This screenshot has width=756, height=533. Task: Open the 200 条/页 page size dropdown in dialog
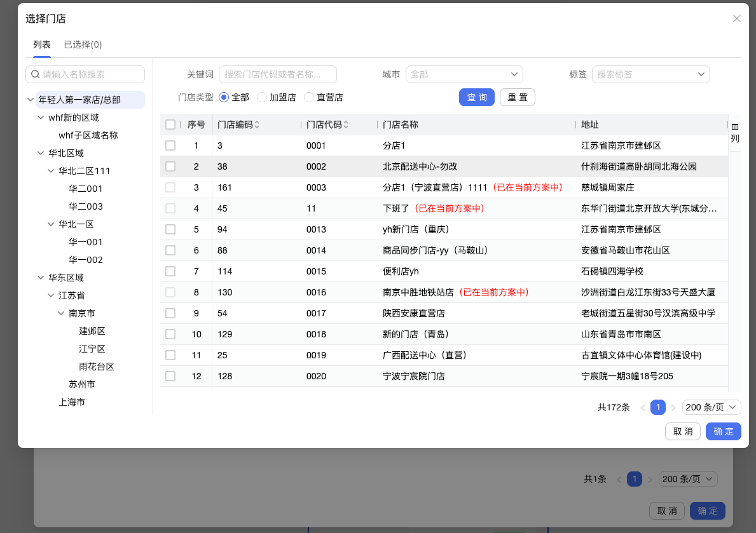click(711, 408)
